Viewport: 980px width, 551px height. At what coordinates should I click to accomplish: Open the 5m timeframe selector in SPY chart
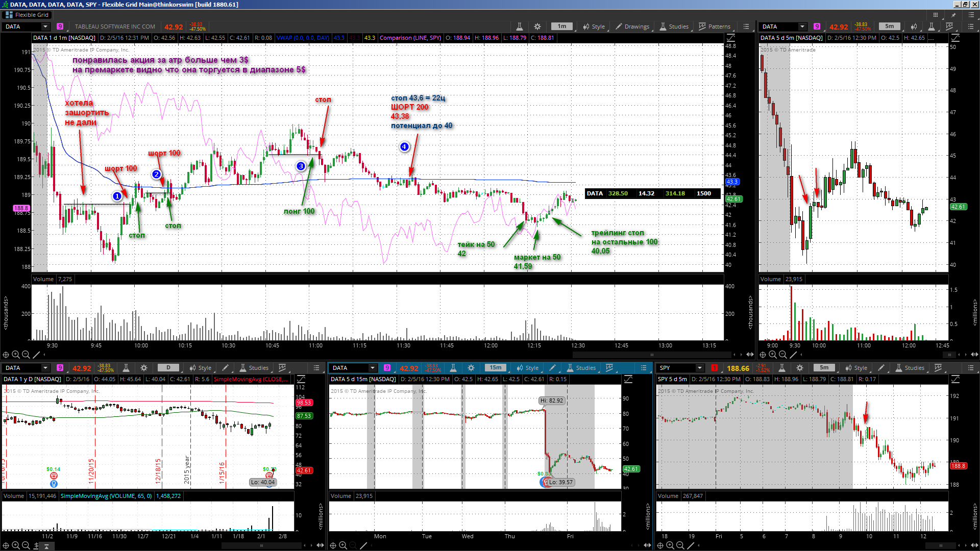[x=824, y=368]
